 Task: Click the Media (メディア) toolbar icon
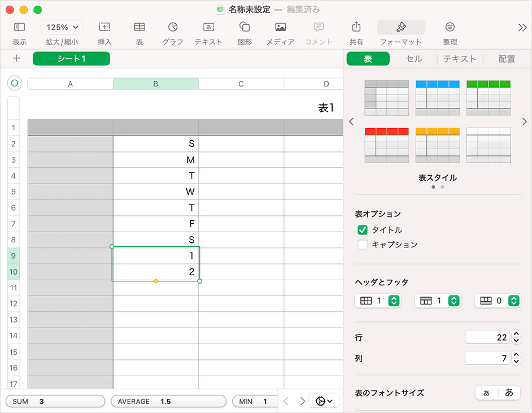pyautogui.click(x=280, y=27)
